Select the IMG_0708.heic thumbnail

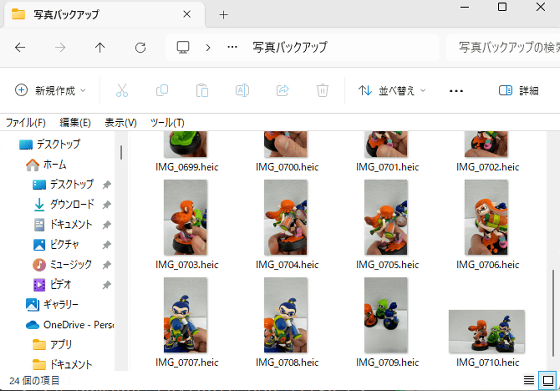(x=286, y=315)
